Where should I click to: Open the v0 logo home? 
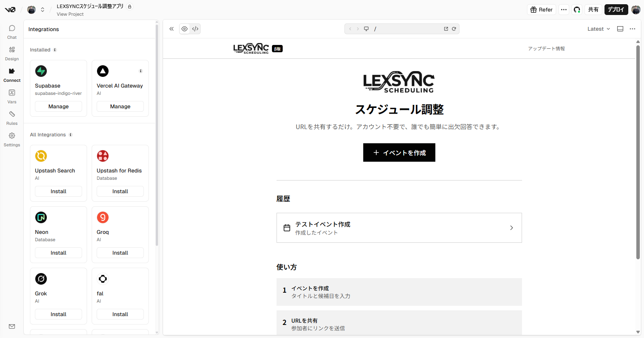click(10, 10)
